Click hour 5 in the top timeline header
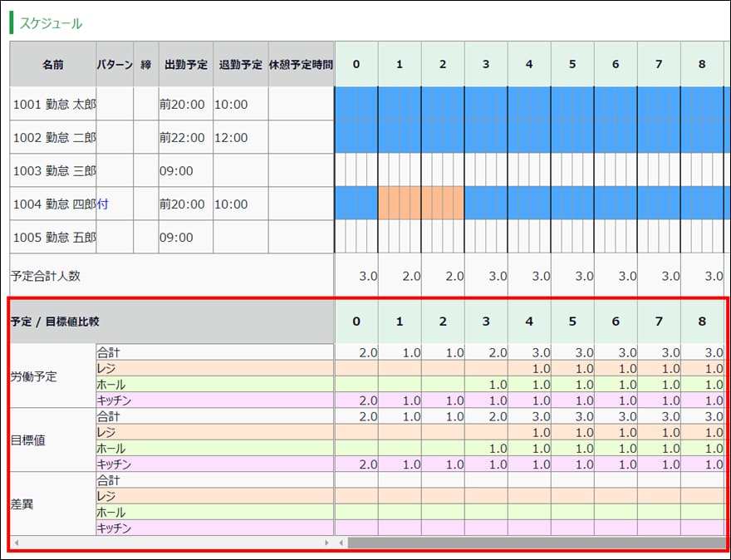 pyautogui.click(x=572, y=65)
